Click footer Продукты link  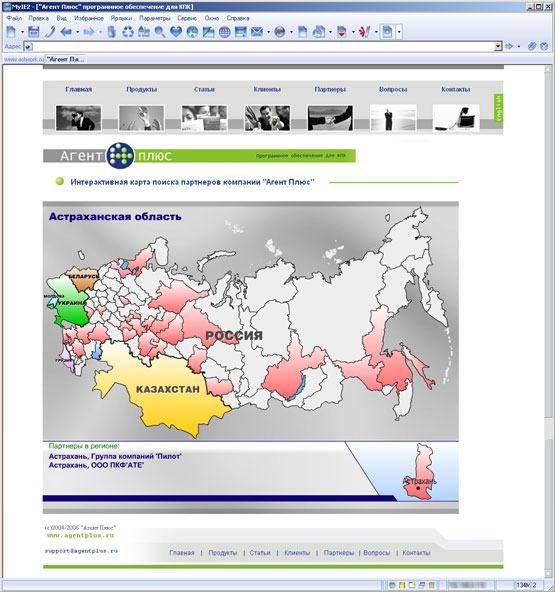(223, 553)
